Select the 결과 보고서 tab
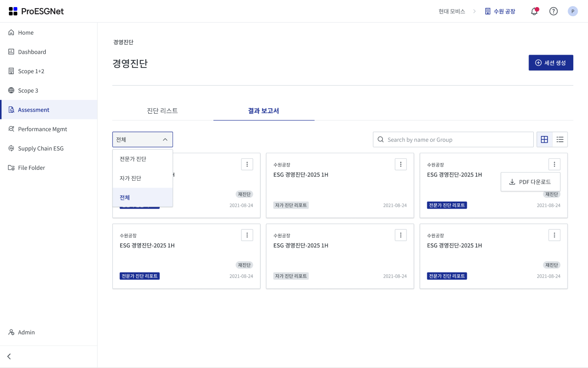 coord(263,111)
